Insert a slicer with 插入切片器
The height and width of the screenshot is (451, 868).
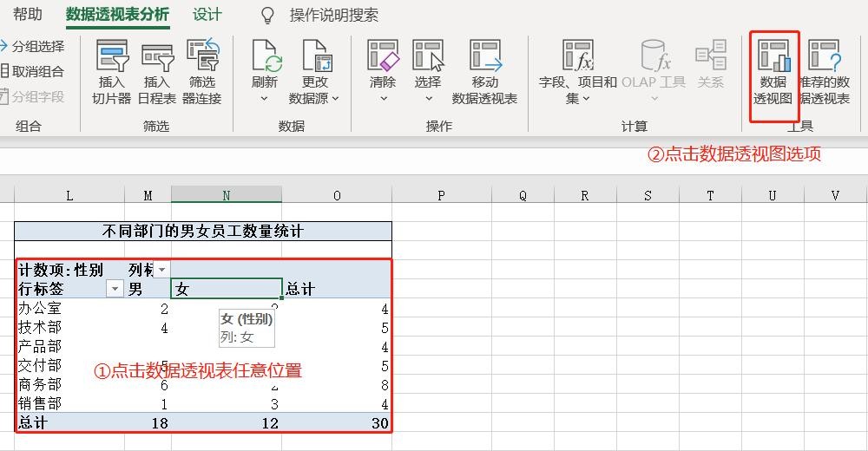click(111, 56)
